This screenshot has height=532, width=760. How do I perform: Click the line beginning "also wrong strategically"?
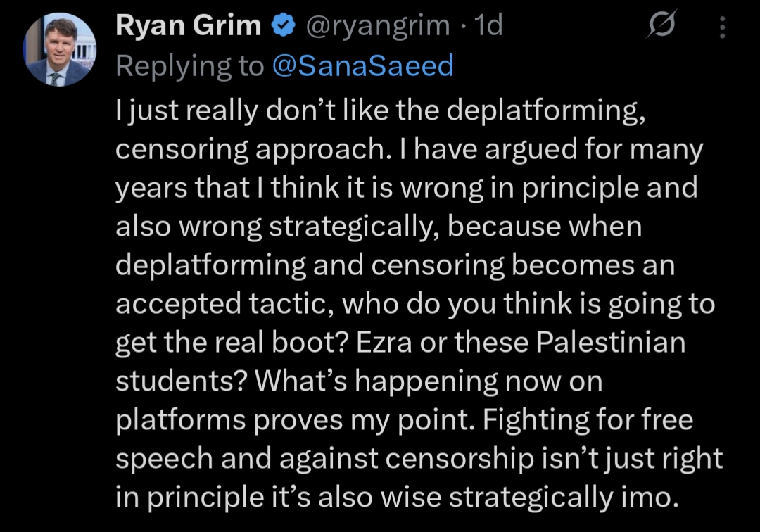[x=379, y=227]
